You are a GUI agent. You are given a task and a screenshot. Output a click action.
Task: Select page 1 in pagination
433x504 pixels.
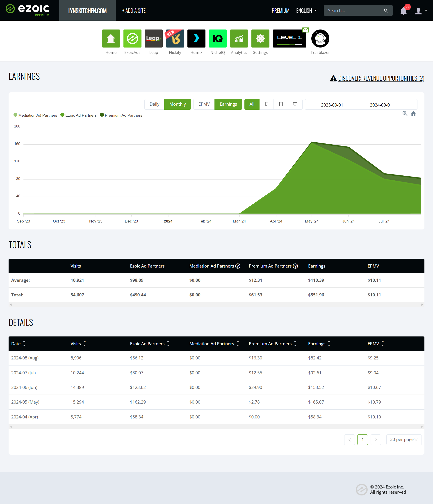pyautogui.click(x=362, y=440)
